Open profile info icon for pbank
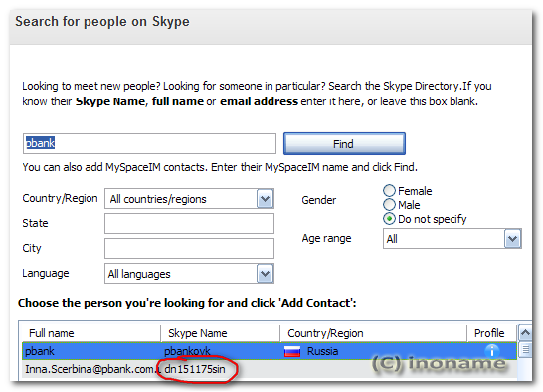Screen dimensions: 543x392 coord(491,351)
